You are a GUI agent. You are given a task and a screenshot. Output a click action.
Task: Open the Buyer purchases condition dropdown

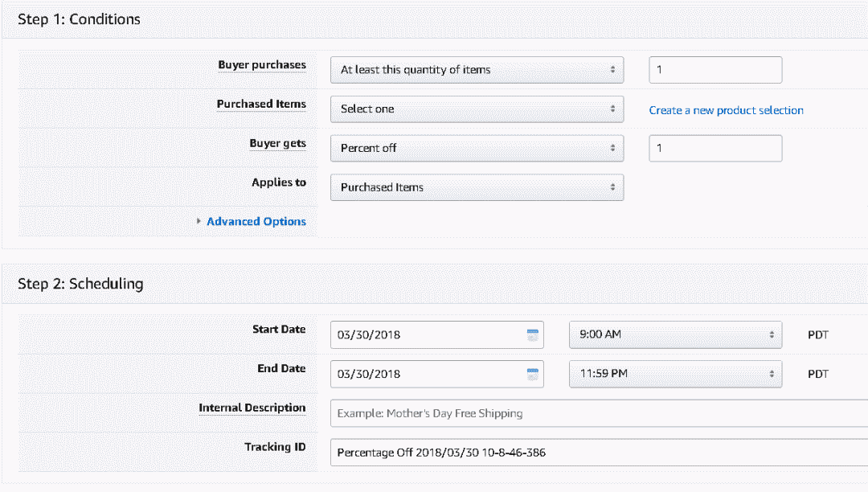(x=477, y=70)
